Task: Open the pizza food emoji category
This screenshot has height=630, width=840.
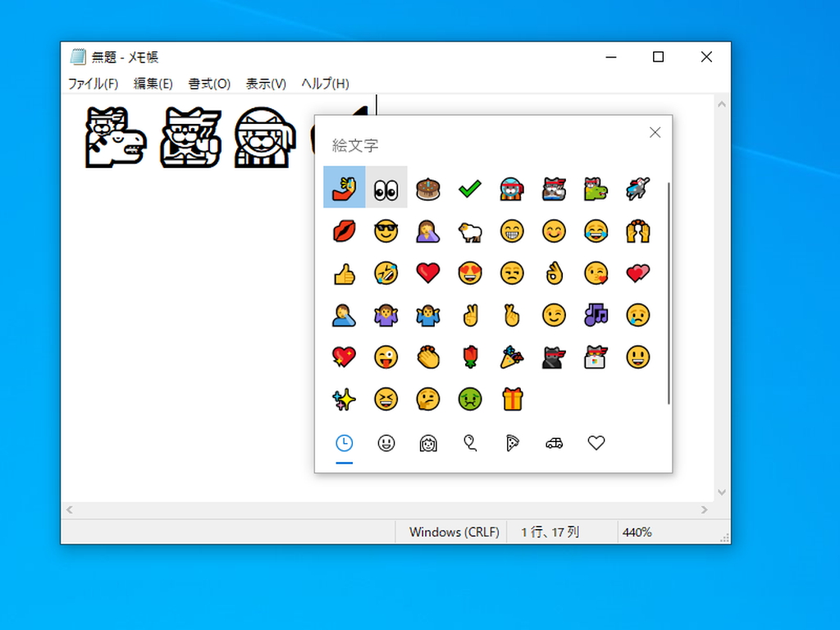Action: [x=512, y=443]
